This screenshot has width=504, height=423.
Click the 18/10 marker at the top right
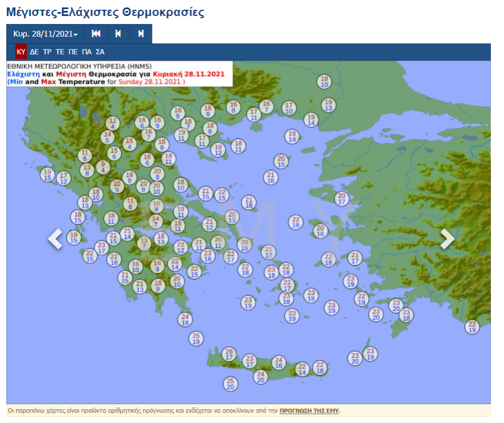[x=324, y=81]
